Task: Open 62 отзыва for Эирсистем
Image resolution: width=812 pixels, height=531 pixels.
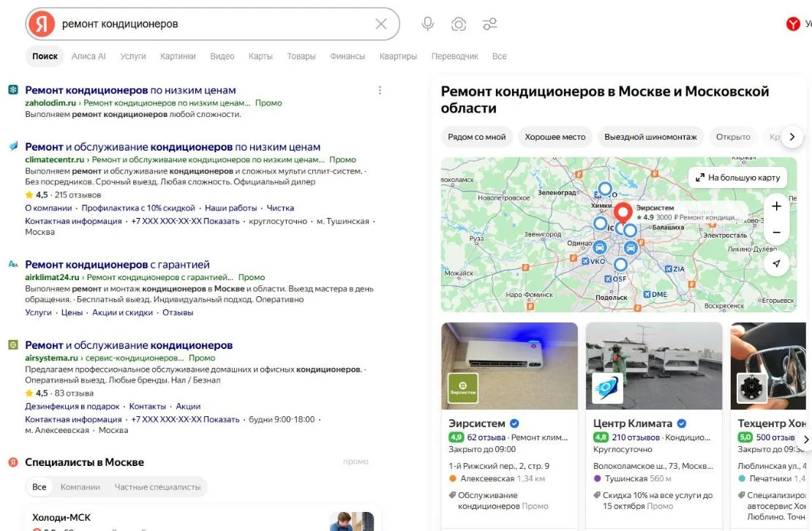Action: (486, 437)
